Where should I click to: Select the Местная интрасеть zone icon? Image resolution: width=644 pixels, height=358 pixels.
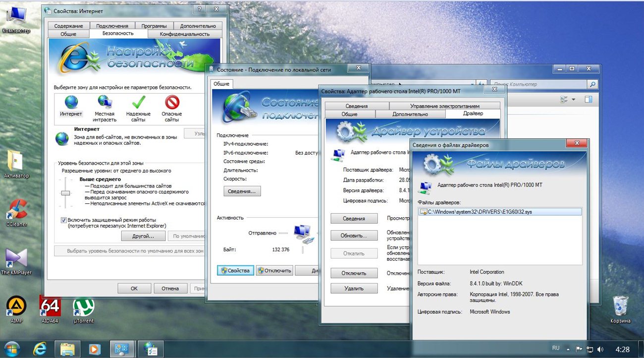tap(105, 102)
